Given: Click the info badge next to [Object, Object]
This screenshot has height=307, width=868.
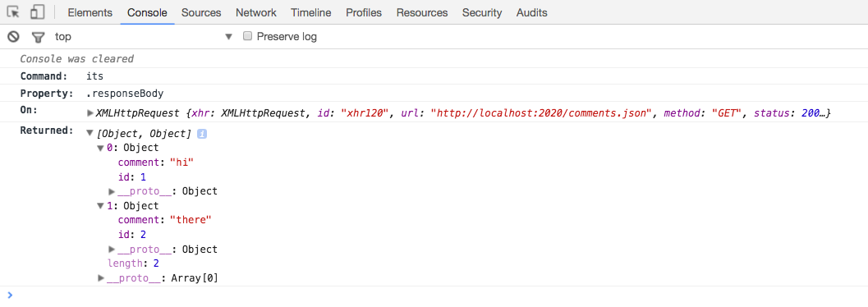Looking at the screenshot, I should pyautogui.click(x=202, y=134).
